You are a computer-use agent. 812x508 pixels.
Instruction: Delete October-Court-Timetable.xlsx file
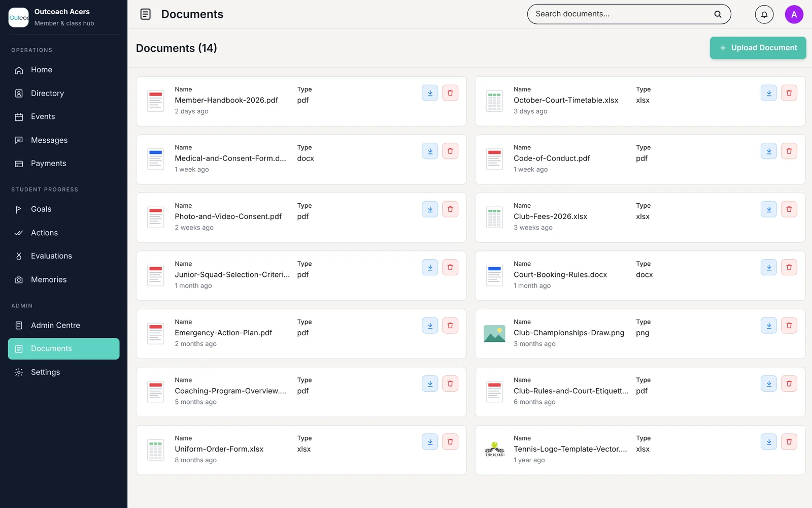click(789, 93)
